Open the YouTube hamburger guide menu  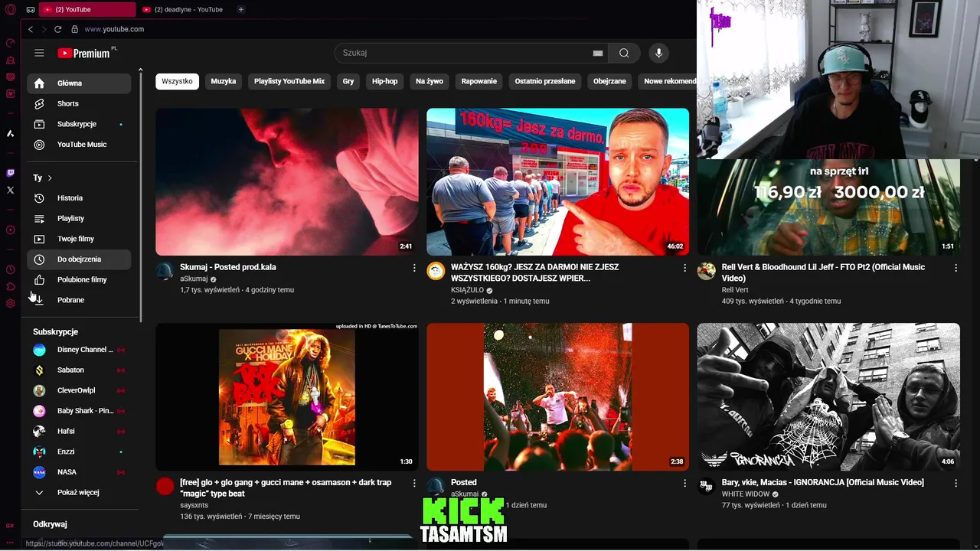(x=39, y=53)
